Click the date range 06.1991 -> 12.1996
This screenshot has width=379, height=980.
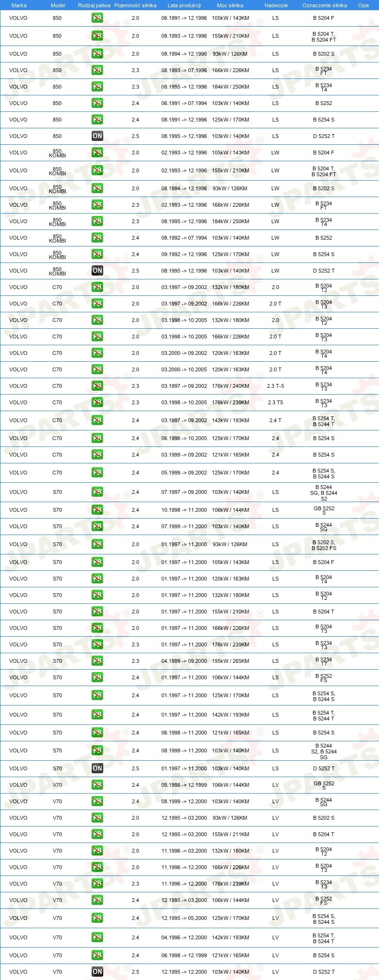tap(184, 18)
